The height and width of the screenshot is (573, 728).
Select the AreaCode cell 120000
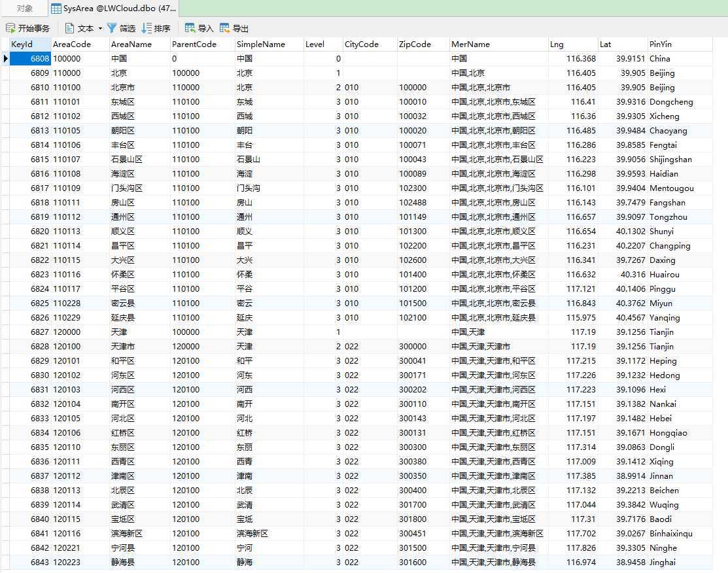click(x=80, y=332)
